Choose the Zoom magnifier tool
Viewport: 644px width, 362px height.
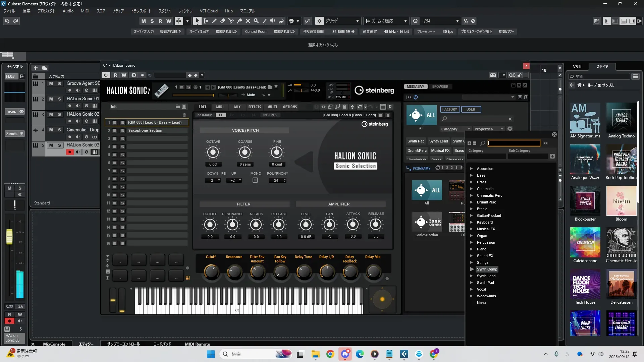(x=256, y=21)
